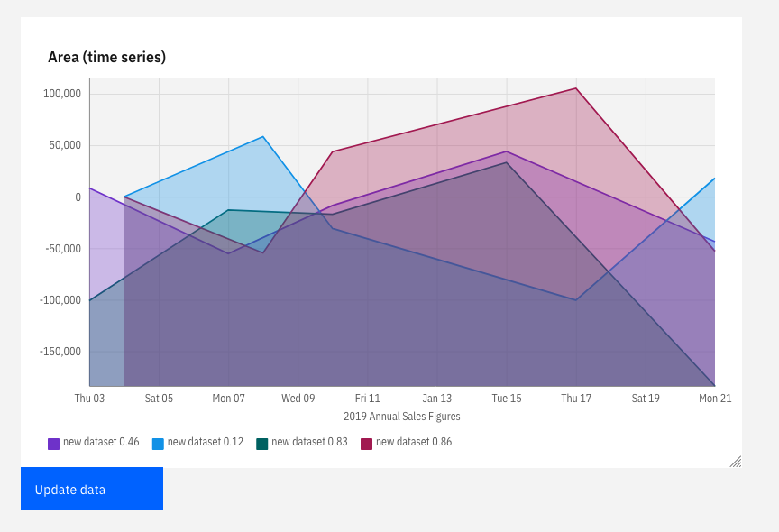This screenshot has height=532, width=779.
Task: Click the -50,000 y-axis label
Action: tap(63, 249)
